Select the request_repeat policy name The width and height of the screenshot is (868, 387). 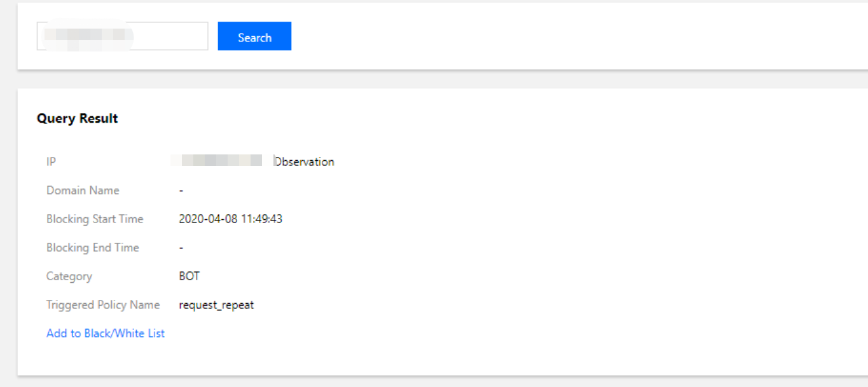click(217, 305)
